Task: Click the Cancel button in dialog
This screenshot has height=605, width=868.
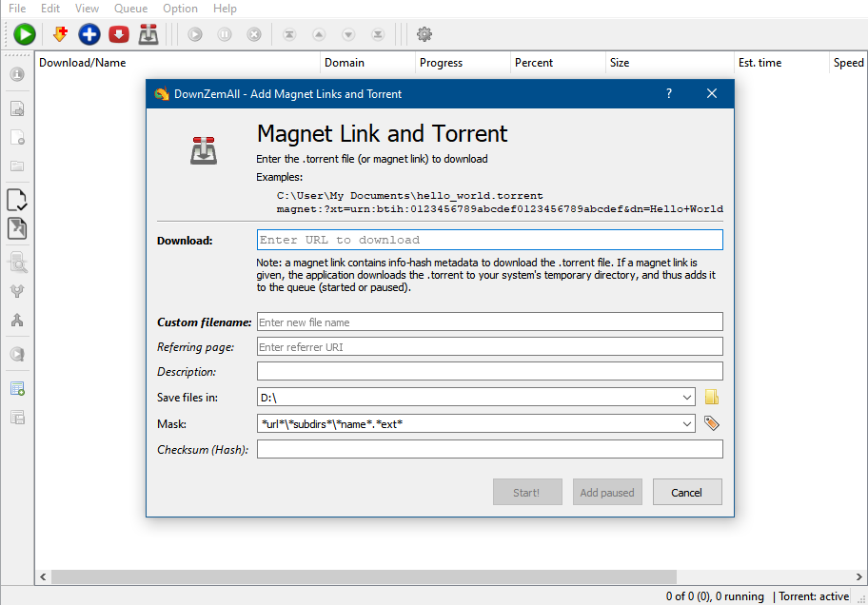Action: (687, 492)
